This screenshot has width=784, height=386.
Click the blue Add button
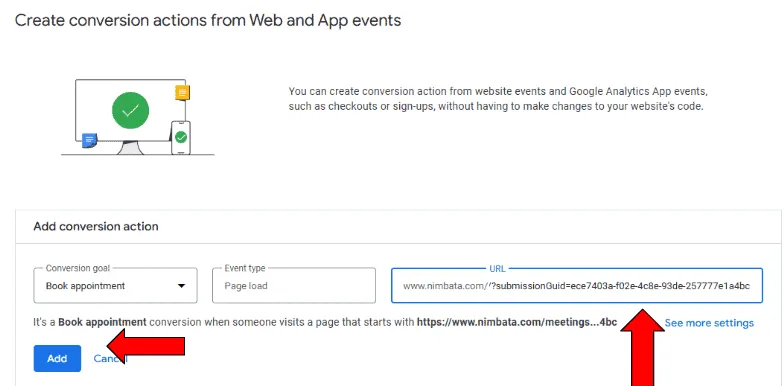pyautogui.click(x=57, y=358)
